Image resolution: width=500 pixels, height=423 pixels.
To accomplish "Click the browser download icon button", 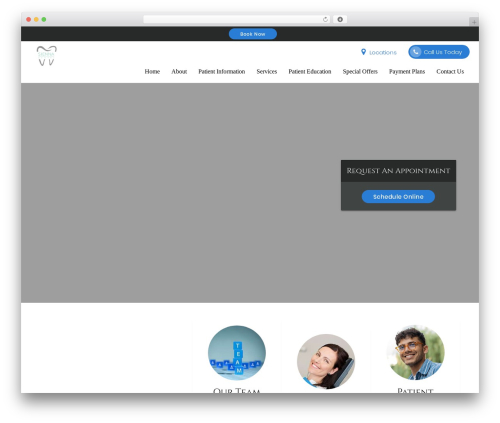I will coord(340,19).
